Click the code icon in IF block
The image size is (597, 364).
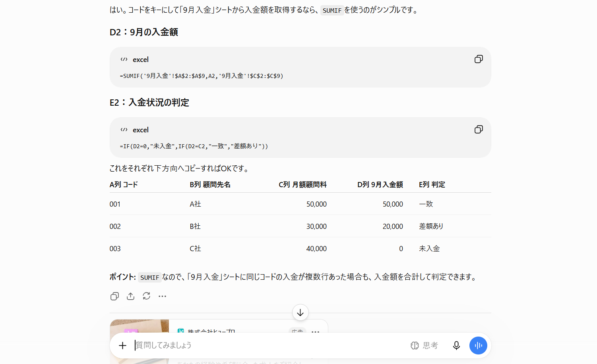(x=124, y=130)
